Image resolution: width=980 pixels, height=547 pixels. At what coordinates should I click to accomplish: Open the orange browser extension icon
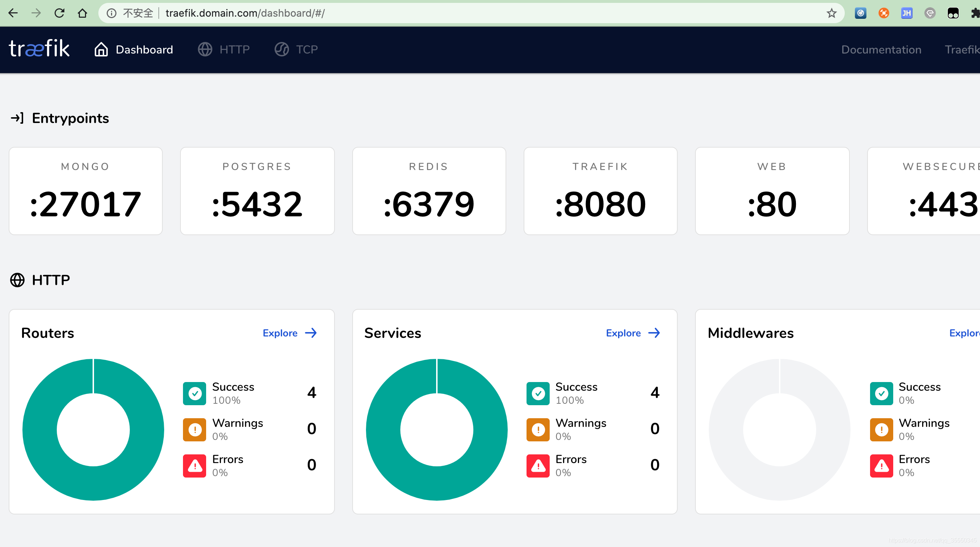884,13
